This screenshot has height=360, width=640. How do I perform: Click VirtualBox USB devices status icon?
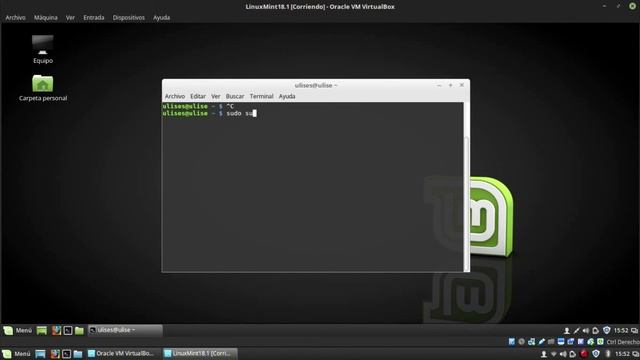click(542, 341)
